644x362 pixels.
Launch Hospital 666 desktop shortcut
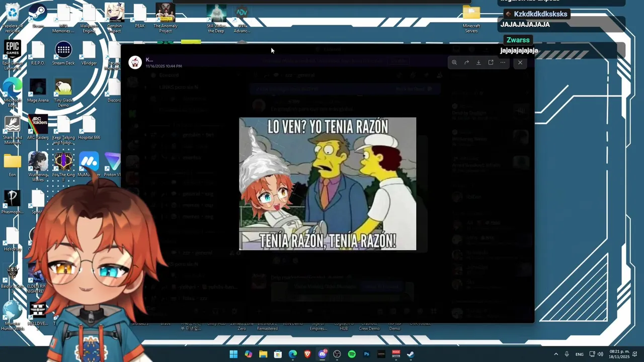pos(89,128)
